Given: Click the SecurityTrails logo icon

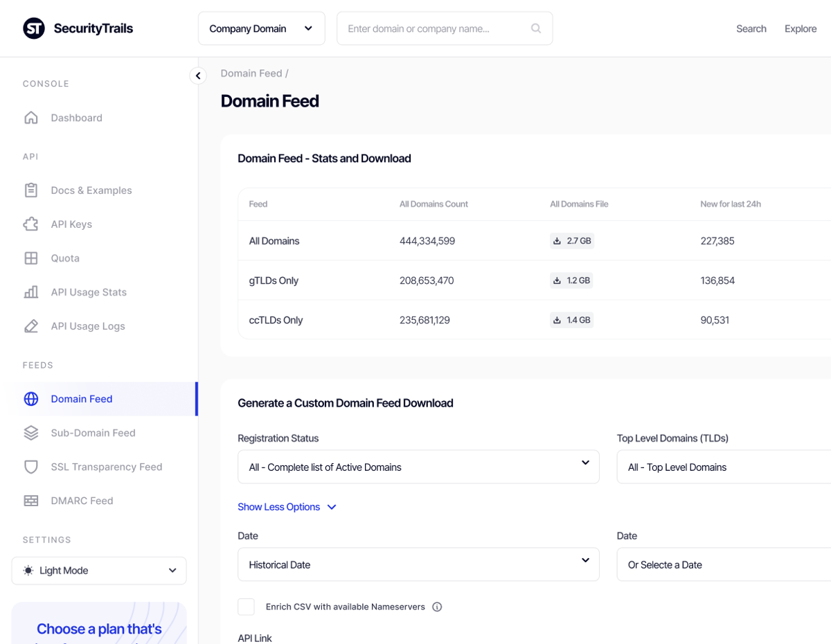Looking at the screenshot, I should pos(34,28).
